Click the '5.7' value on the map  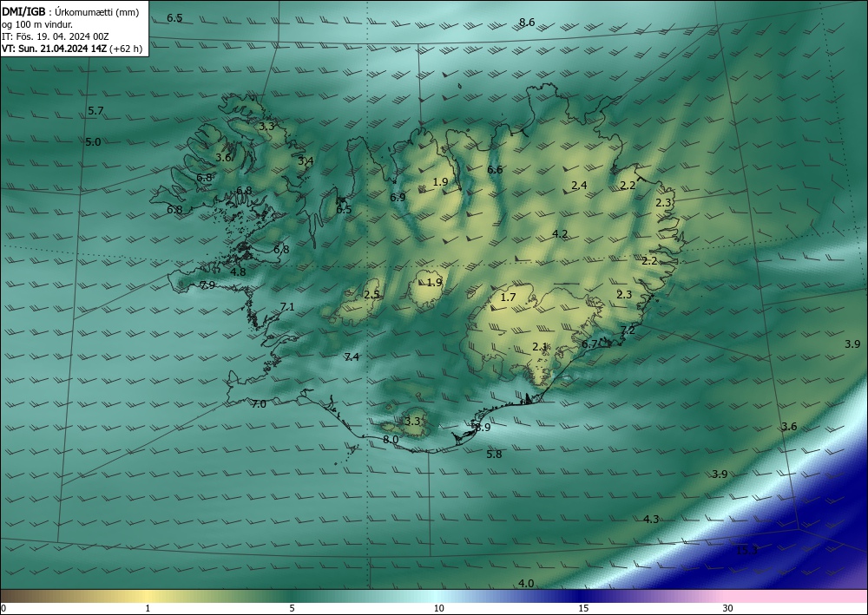[x=95, y=111]
